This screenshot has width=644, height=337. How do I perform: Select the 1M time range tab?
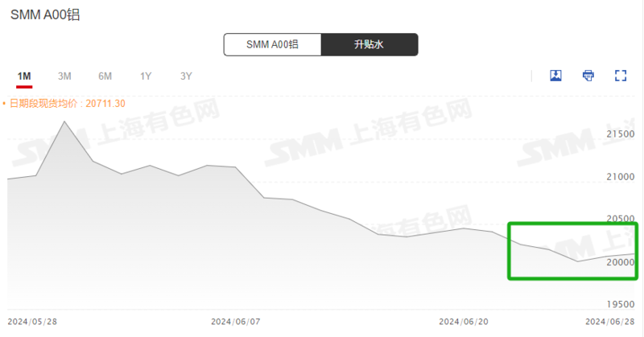24,76
